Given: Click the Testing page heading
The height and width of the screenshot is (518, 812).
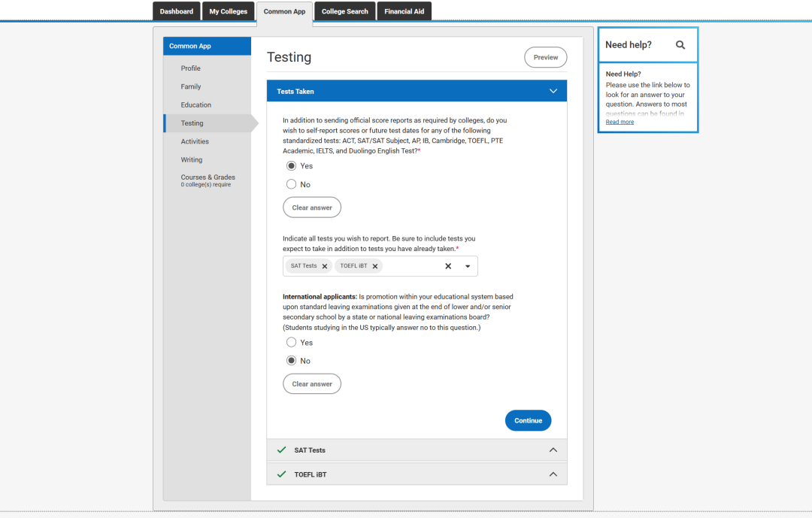Looking at the screenshot, I should tap(289, 57).
